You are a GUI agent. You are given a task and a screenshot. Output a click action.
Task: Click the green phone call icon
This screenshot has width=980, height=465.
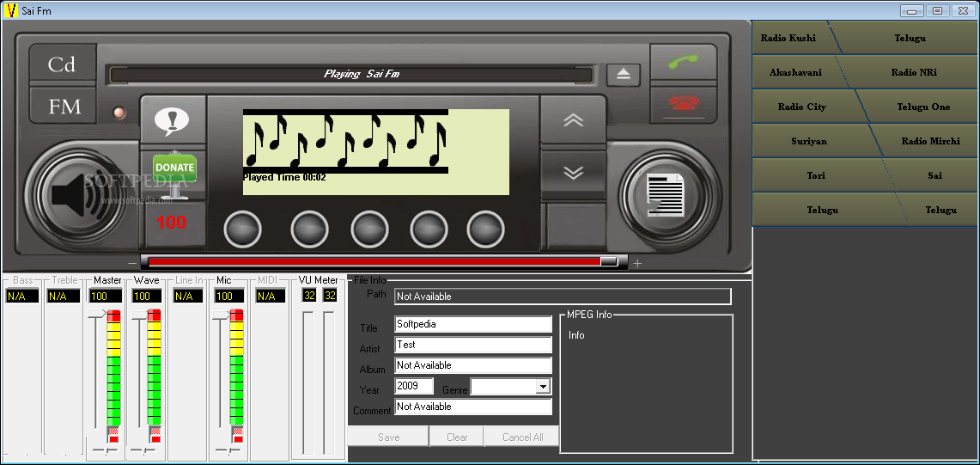683,63
